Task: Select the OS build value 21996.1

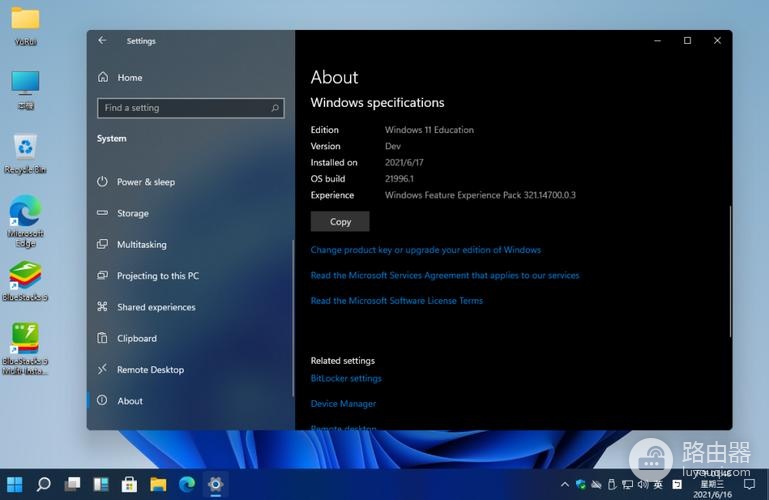Action: (x=399, y=179)
